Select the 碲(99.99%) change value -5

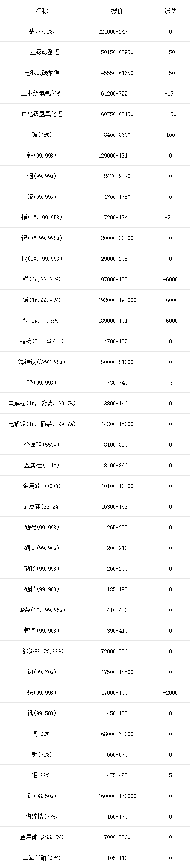point(170,383)
